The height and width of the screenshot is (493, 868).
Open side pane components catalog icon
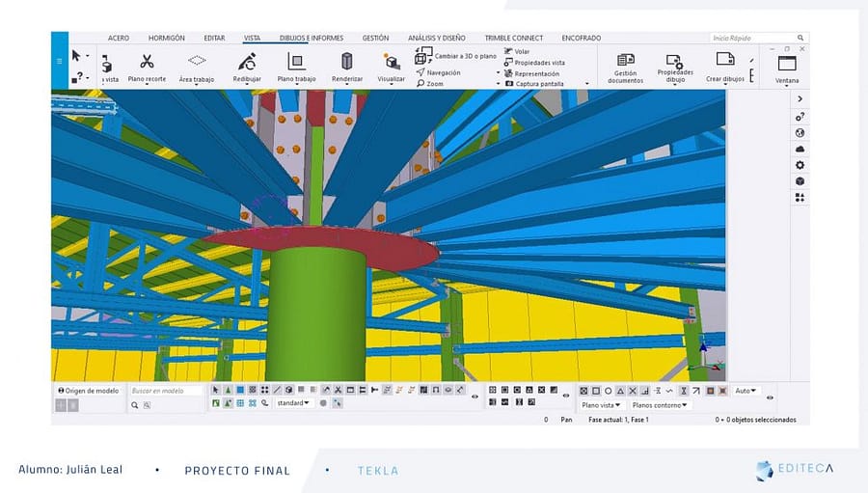click(800, 197)
